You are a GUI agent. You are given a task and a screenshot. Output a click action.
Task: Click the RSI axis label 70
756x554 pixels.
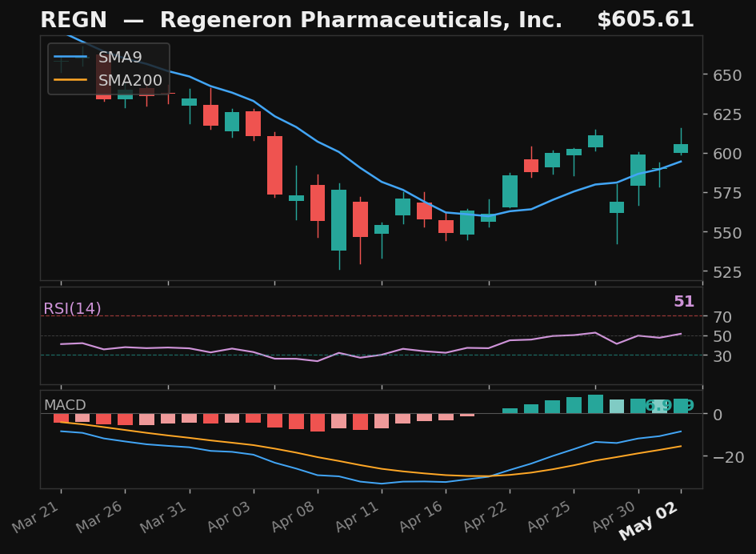(722, 317)
